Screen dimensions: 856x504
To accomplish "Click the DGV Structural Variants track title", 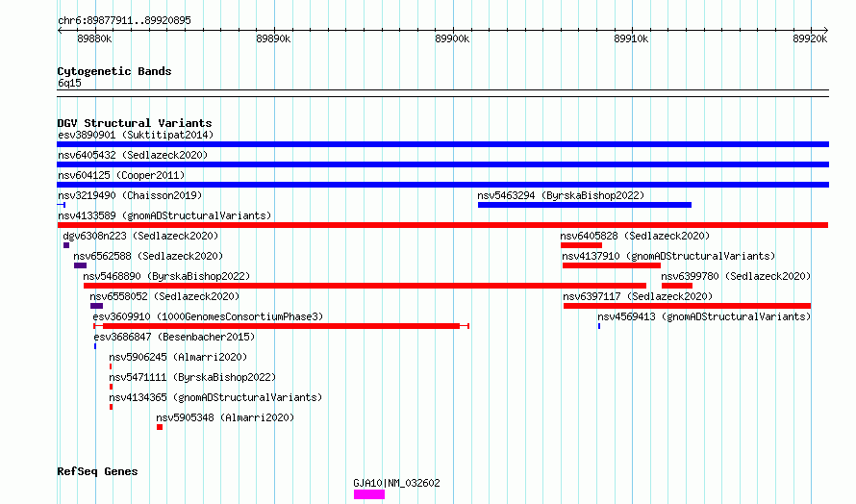I will pyautogui.click(x=135, y=123).
